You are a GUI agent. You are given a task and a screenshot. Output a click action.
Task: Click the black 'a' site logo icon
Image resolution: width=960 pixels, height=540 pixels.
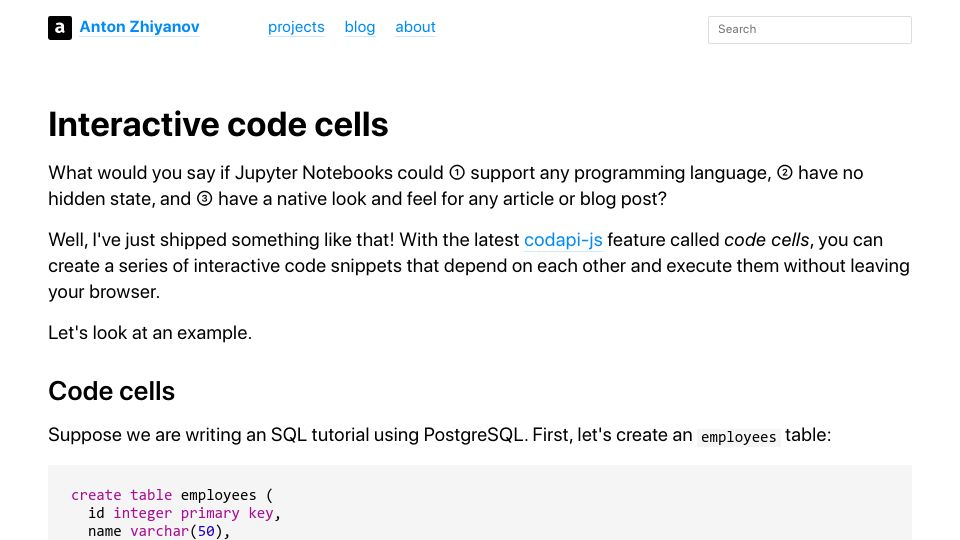pos(60,28)
